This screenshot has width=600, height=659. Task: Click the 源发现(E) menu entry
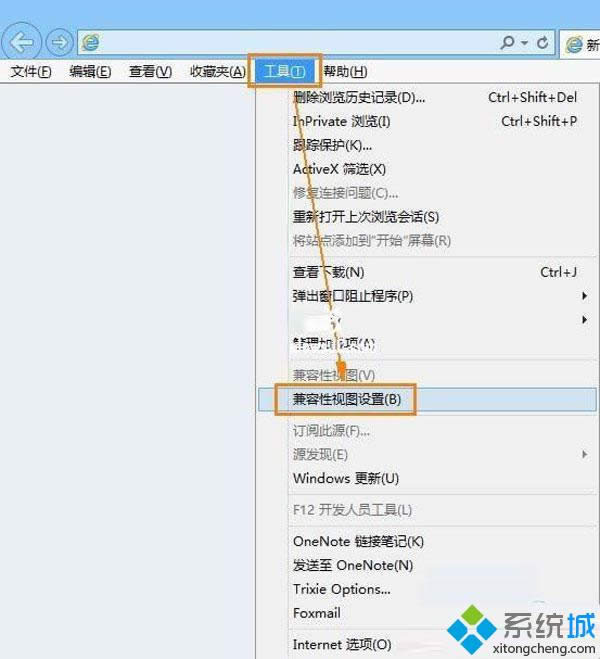pos(427,455)
